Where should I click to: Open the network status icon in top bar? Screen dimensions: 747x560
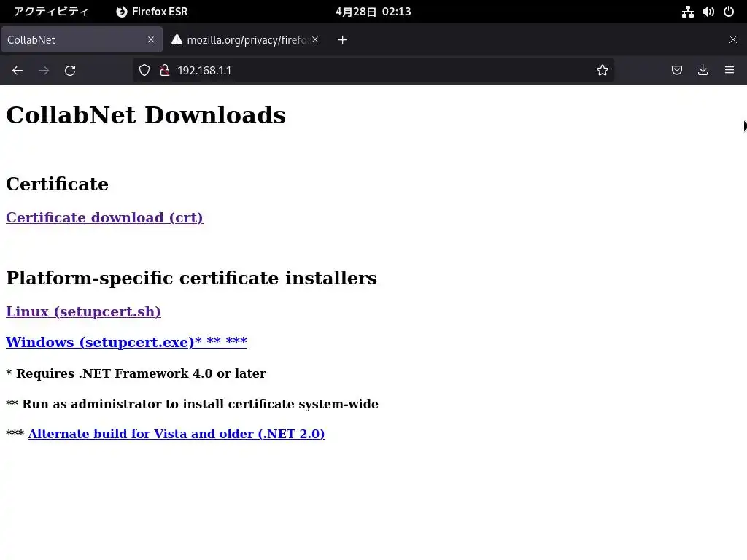pyautogui.click(x=687, y=12)
